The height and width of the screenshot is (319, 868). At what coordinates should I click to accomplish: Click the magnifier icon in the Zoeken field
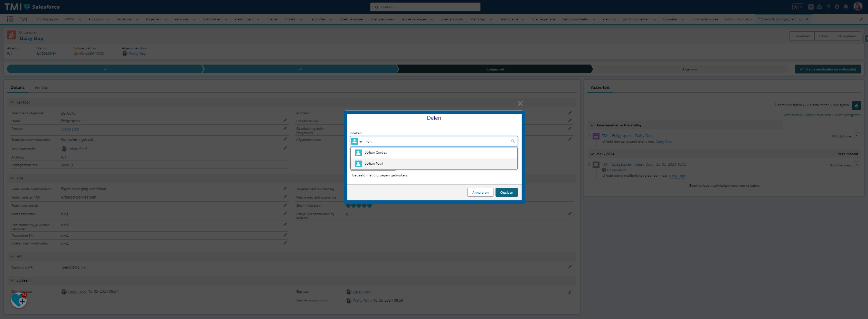513,141
